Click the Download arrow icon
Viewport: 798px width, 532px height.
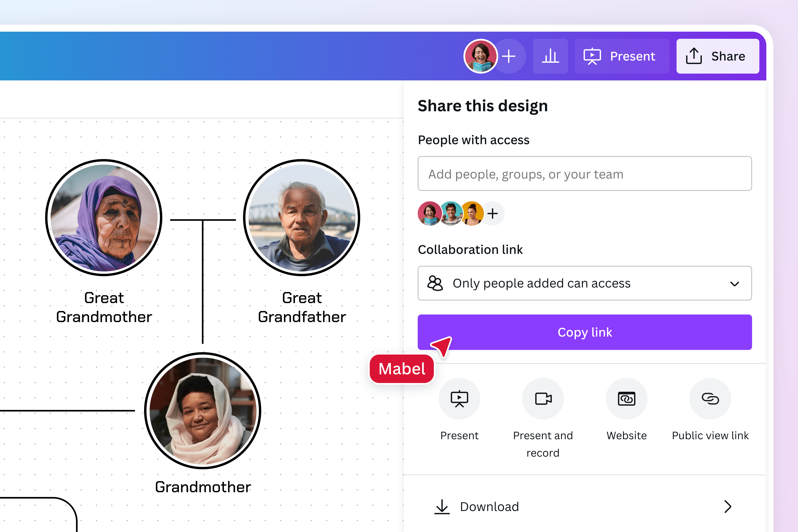pyautogui.click(x=442, y=506)
